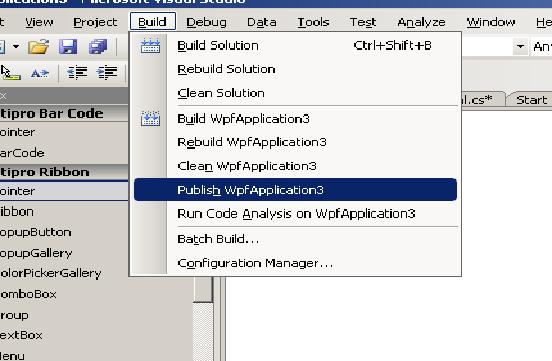Close the open Build menu
Screen dimensions: 552x361
point(152,22)
